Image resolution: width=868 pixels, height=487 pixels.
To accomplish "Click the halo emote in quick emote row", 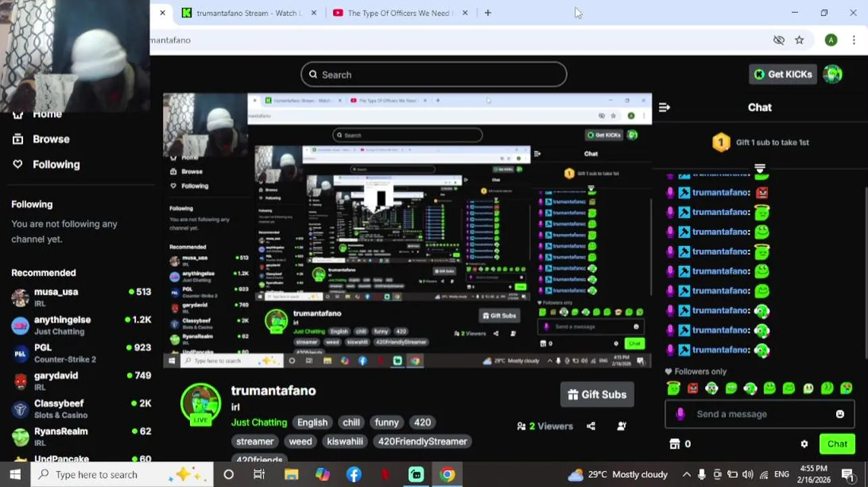I will click(x=673, y=388).
